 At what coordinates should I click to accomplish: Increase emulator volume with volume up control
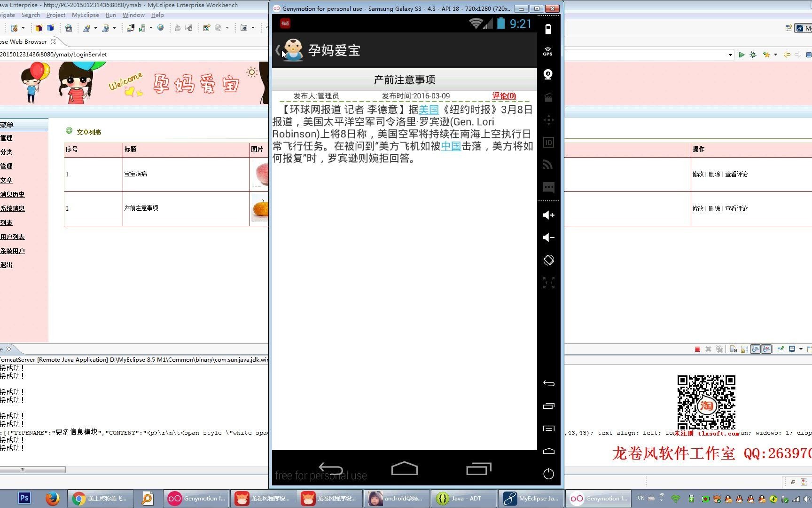pyautogui.click(x=548, y=215)
